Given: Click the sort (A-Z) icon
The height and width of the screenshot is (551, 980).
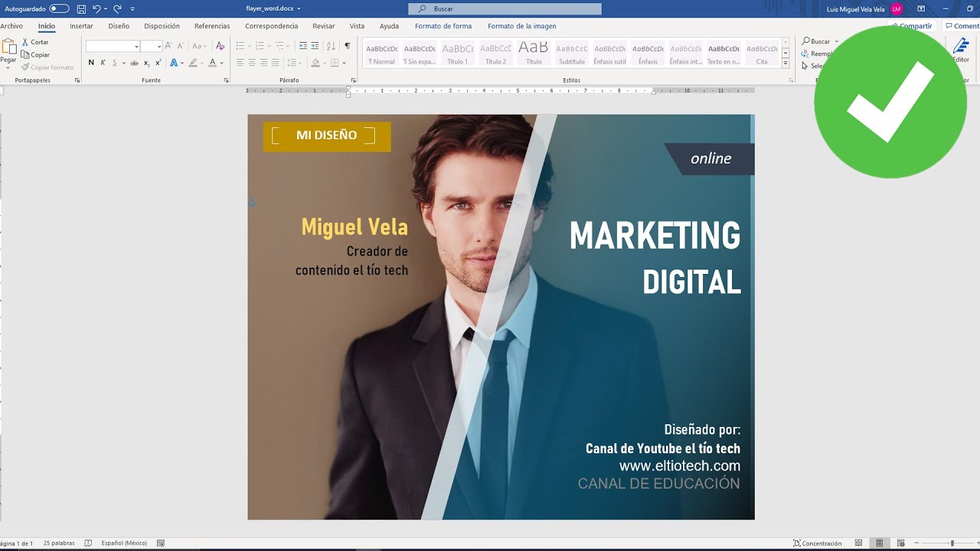Looking at the screenshot, I should [x=331, y=46].
